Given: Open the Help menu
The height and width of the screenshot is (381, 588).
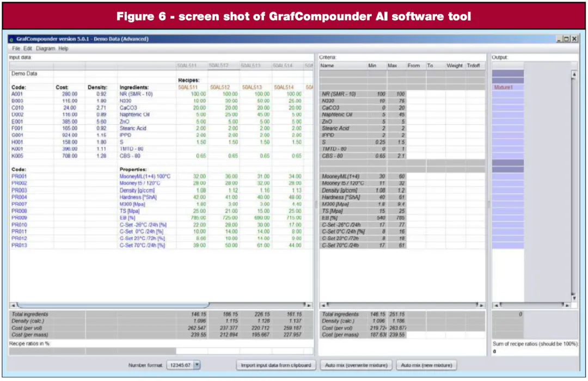Looking at the screenshot, I should click(x=63, y=48).
